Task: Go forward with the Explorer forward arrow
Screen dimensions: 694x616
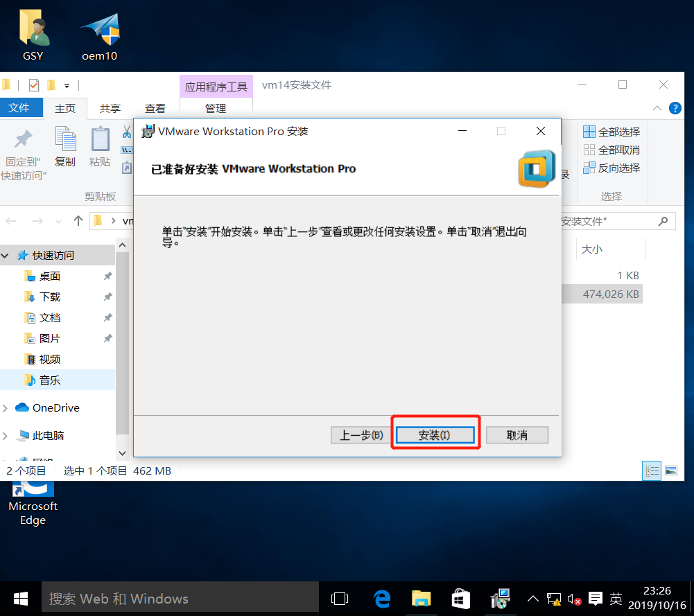Action: point(37,220)
